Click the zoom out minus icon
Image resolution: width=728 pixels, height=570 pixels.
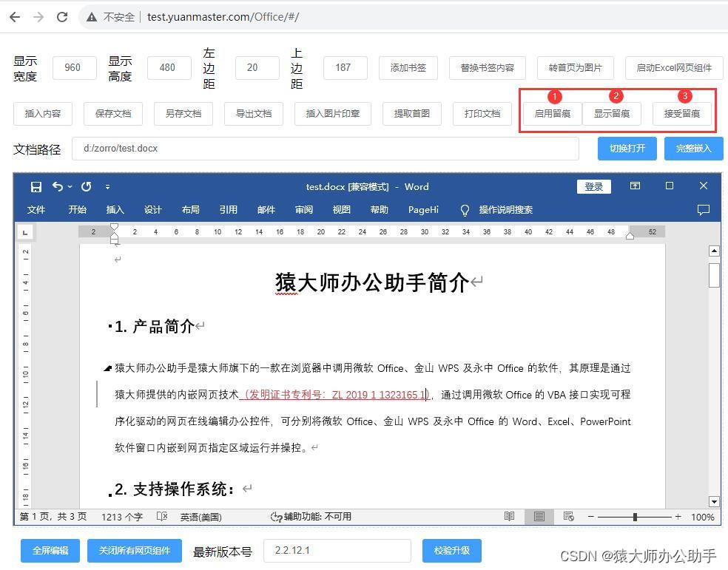coord(590,516)
